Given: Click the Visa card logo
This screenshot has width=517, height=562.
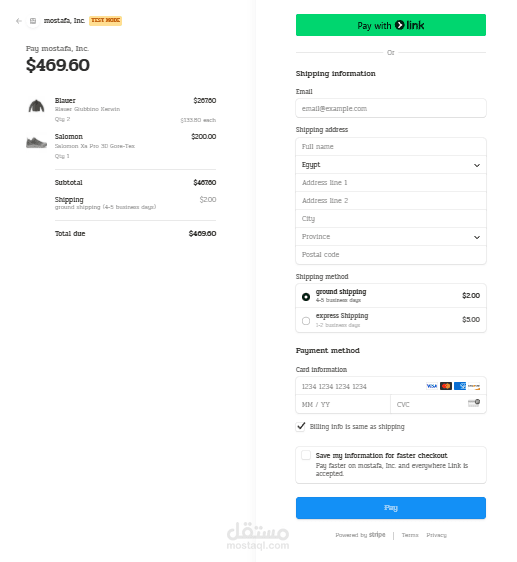Looking at the screenshot, I should coord(432,386).
